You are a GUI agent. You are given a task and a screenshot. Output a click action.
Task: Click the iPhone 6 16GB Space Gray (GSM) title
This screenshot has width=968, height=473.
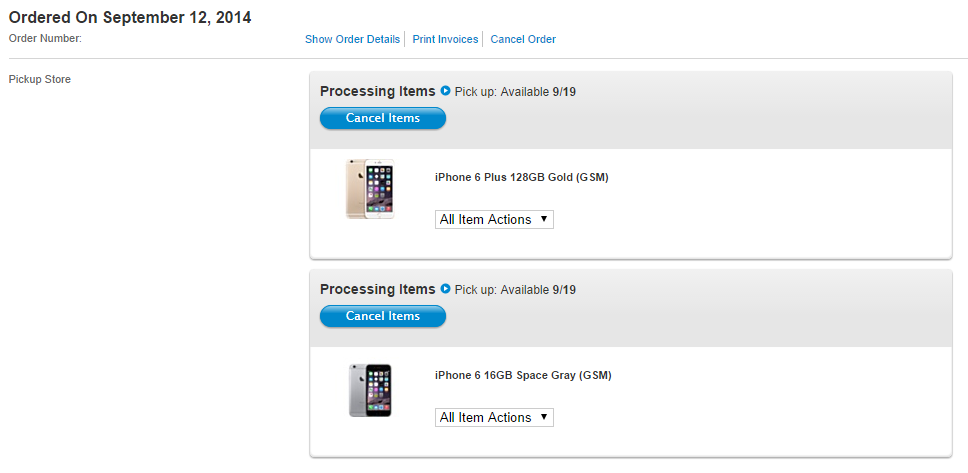[523, 375]
